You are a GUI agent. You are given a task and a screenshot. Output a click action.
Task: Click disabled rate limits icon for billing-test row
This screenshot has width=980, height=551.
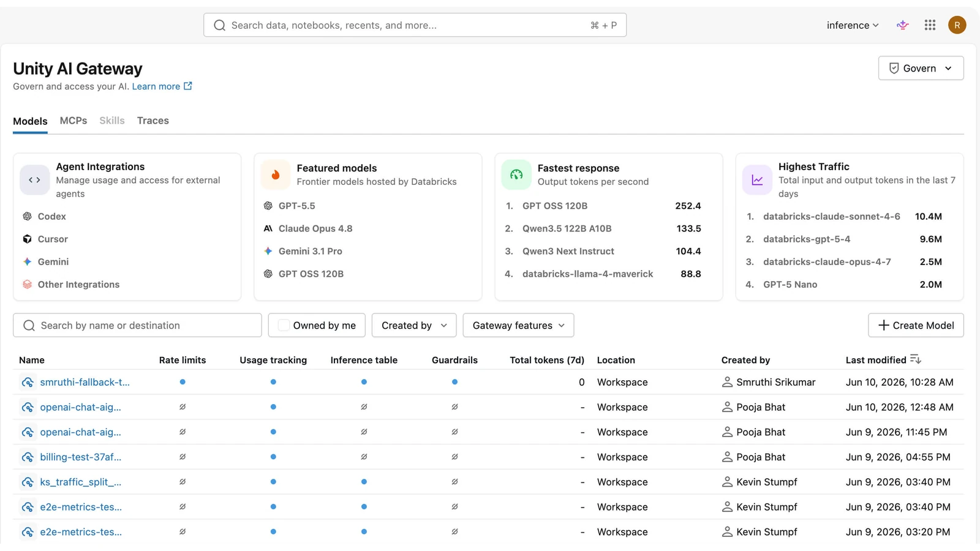[183, 457]
